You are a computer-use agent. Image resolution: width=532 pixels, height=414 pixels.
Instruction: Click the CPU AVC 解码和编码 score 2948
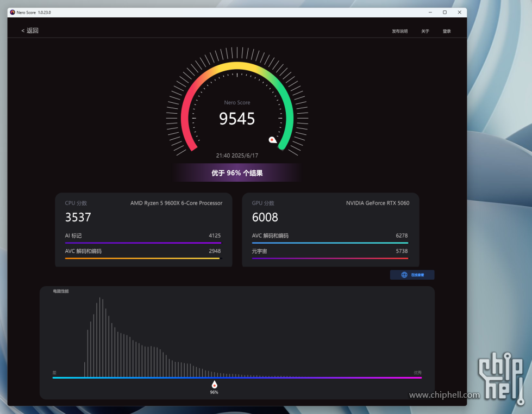click(215, 251)
